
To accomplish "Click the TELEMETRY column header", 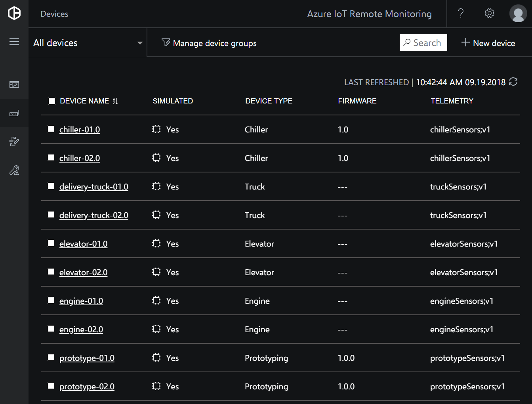I will point(452,101).
